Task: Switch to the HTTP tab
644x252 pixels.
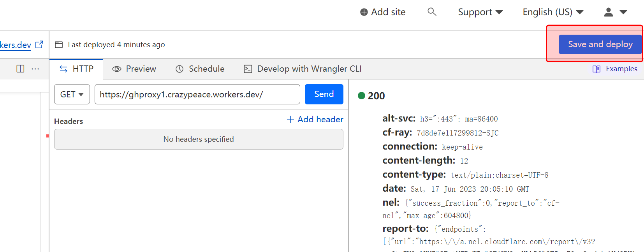Action: click(76, 69)
